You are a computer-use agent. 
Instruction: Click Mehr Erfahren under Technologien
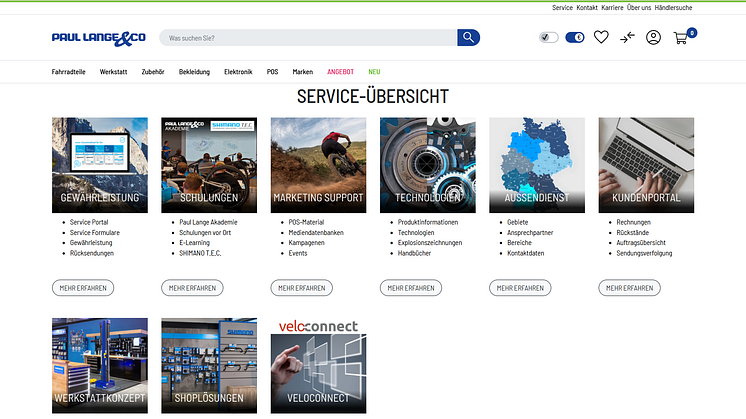[411, 288]
